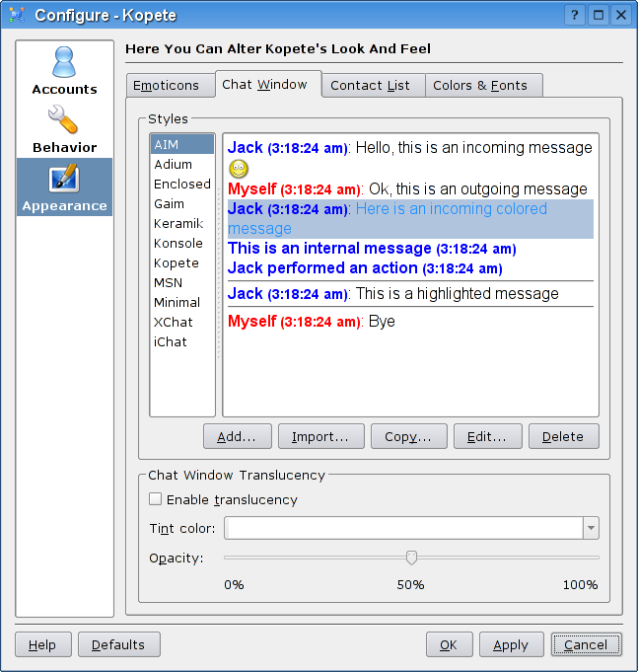This screenshot has width=638, height=672.
Task: Select the AIM style in list
Action: pyautogui.click(x=182, y=144)
